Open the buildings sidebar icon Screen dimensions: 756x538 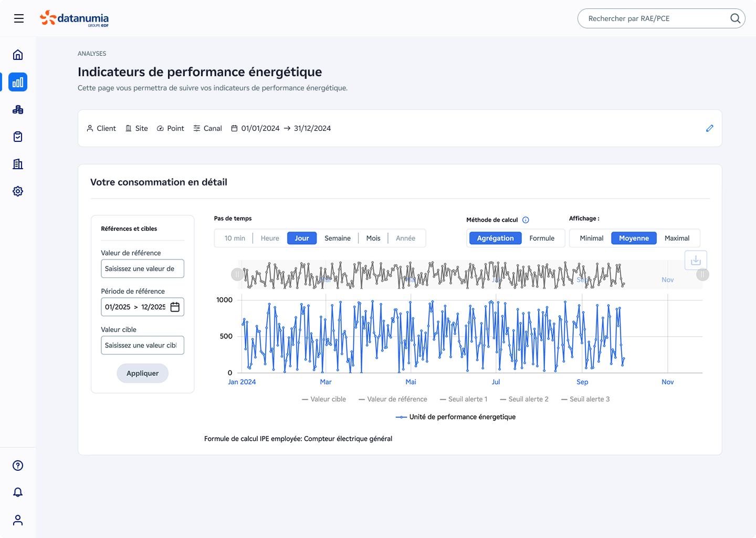(x=18, y=164)
